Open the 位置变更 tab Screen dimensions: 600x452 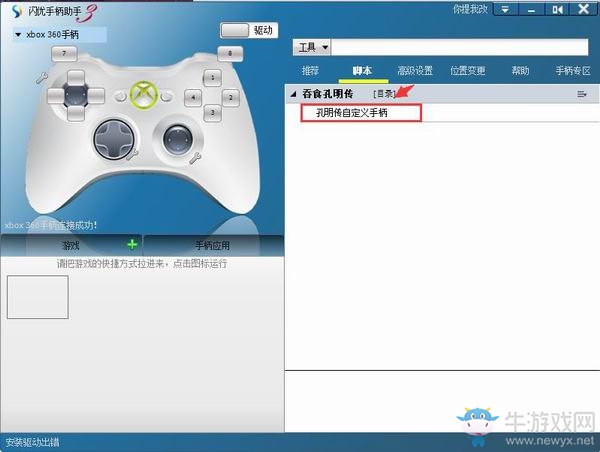coord(468,71)
